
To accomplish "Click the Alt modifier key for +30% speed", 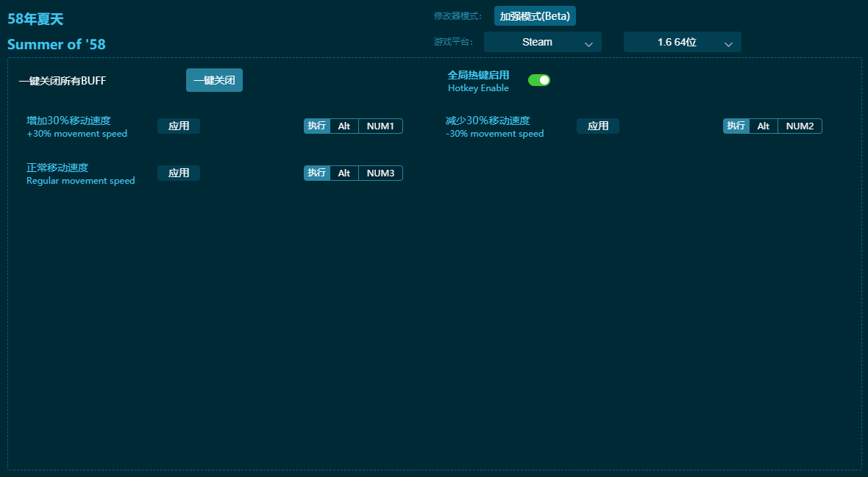I will pyautogui.click(x=344, y=126).
